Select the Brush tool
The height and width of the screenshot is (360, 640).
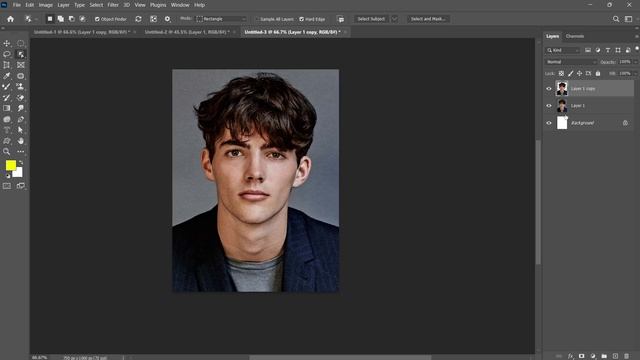click(x=7, y=87)
